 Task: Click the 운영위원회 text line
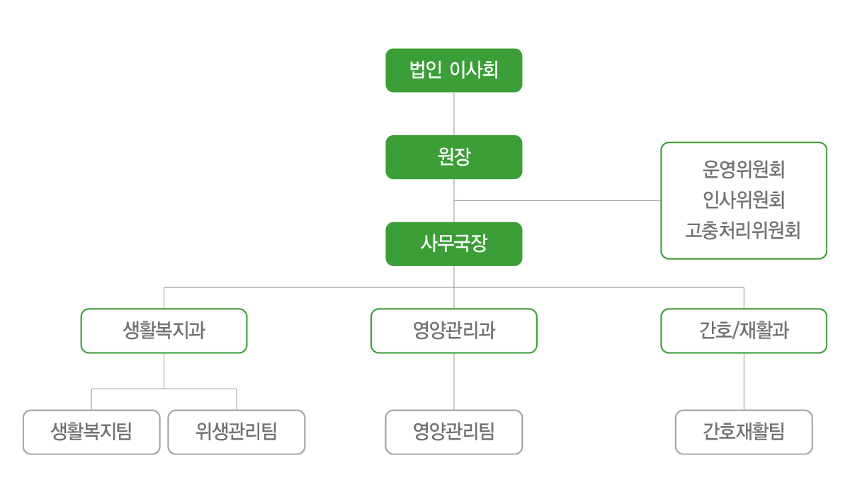pos(744,170)
